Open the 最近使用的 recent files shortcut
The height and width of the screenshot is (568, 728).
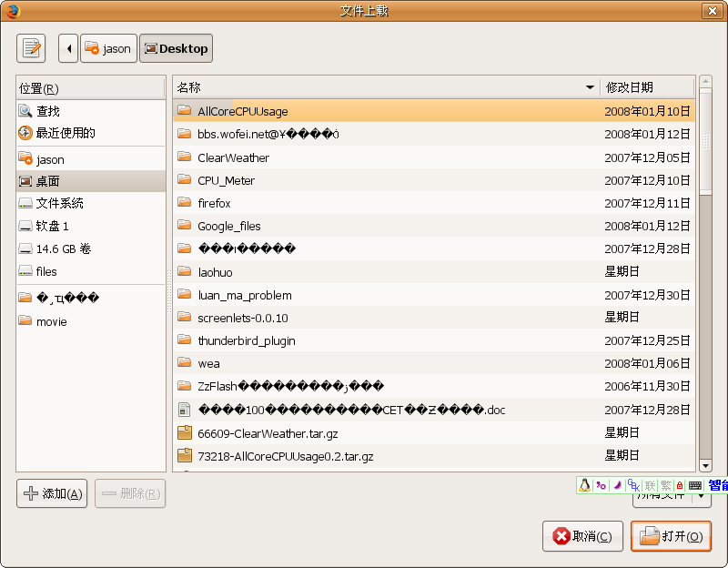coord(91,133)
